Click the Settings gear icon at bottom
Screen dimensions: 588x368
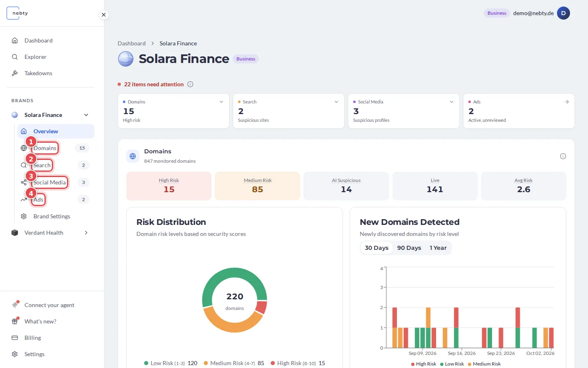coord(15,354)
